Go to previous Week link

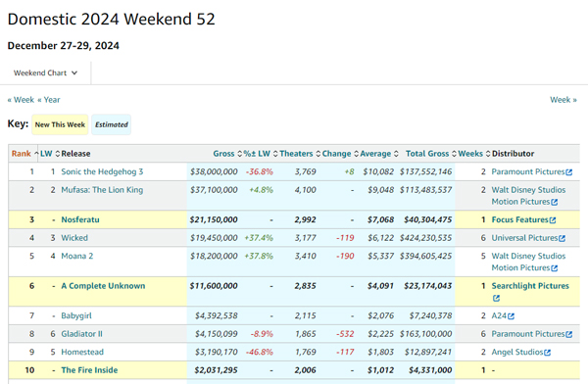coord(21,100)
